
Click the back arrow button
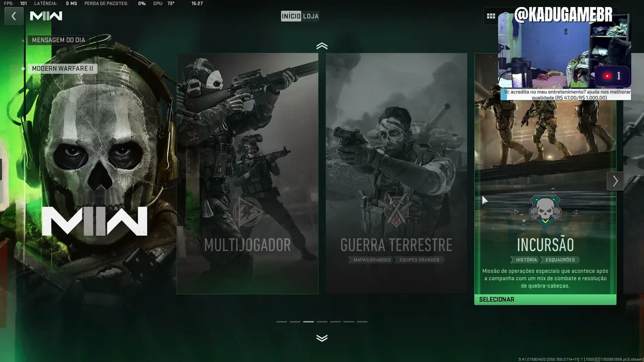tap(14, 16)
